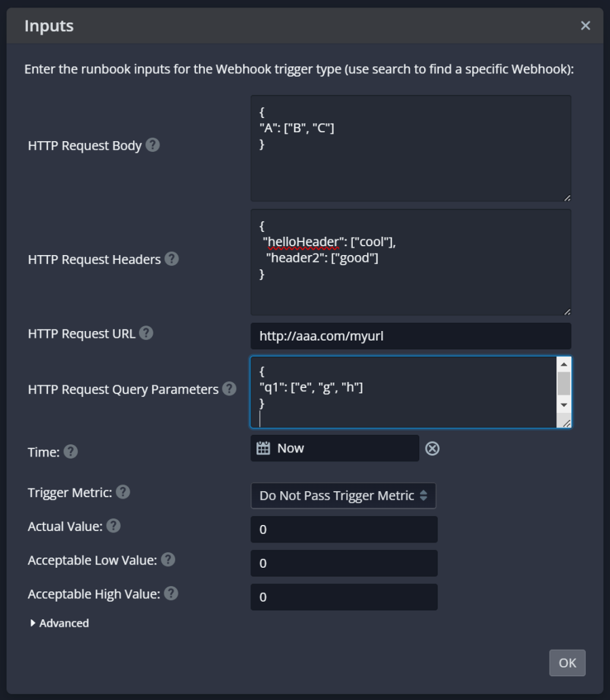Click inside the HTTP Request Body textarea
610x700 pixels.
point(411,149)
